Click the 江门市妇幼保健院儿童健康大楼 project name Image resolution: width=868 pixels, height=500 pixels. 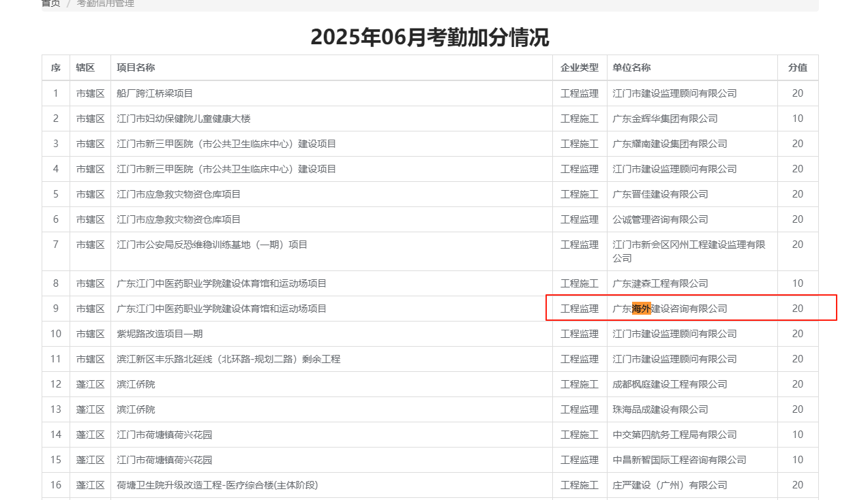point(184,119)
